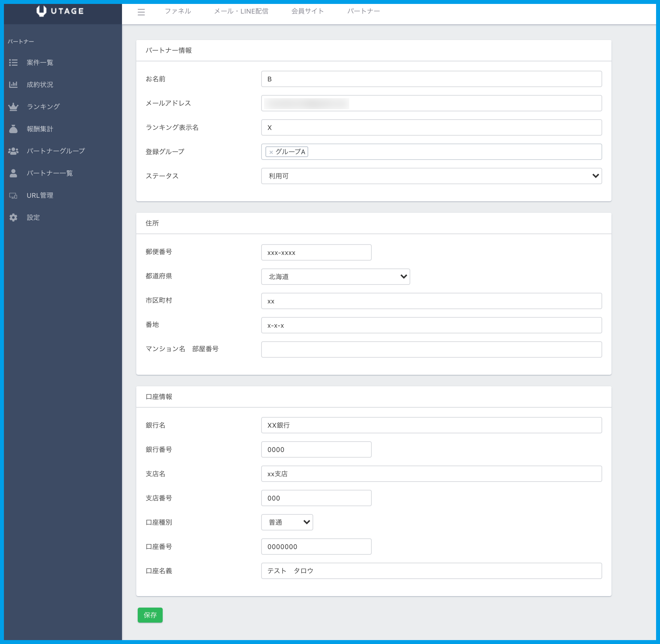
Task: Expand the 口座種別 dropdown showing 普通
Action: coord(287,522)
